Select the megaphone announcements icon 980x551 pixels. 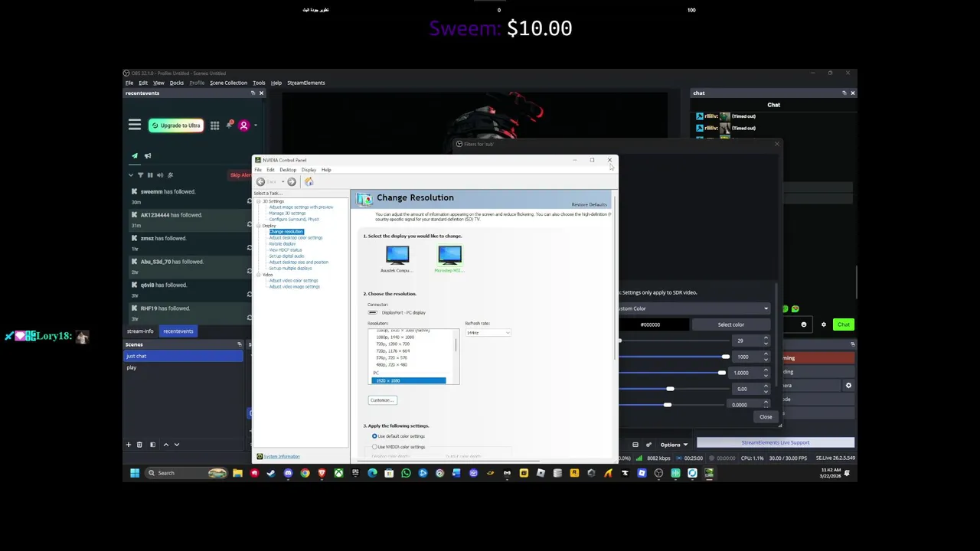point(148,156)
